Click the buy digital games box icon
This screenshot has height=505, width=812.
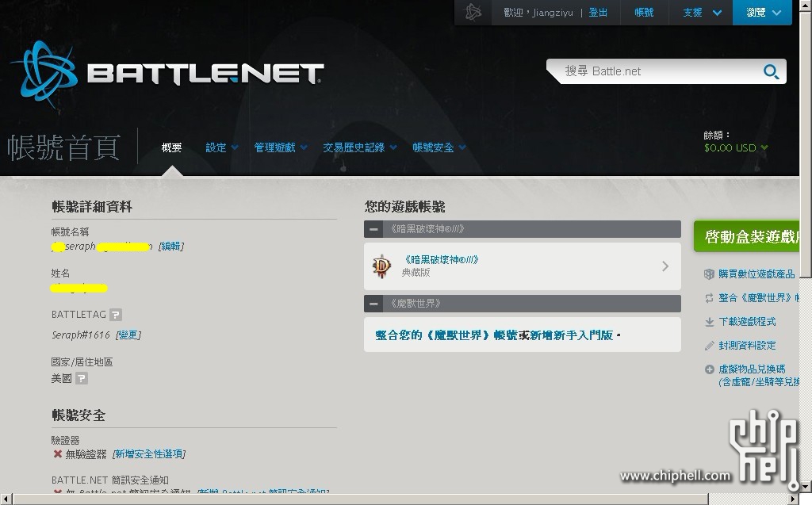point(709,274)
